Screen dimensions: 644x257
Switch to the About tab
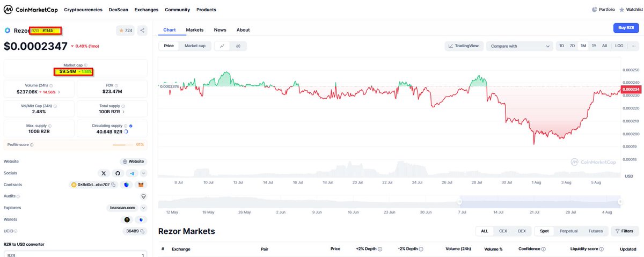243,30
